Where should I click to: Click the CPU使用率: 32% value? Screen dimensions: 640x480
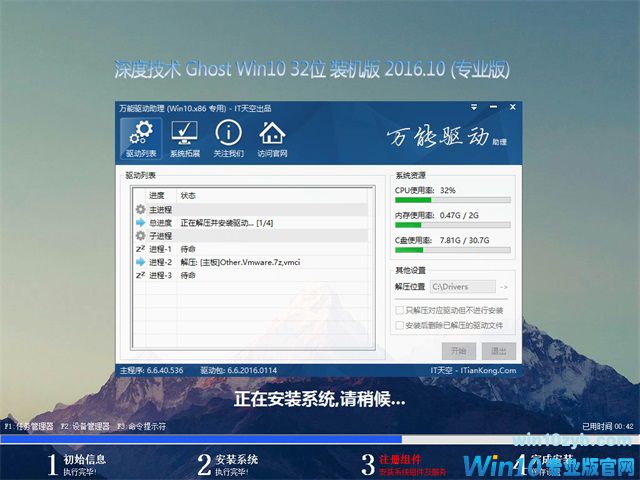click(x=448, y=190)
